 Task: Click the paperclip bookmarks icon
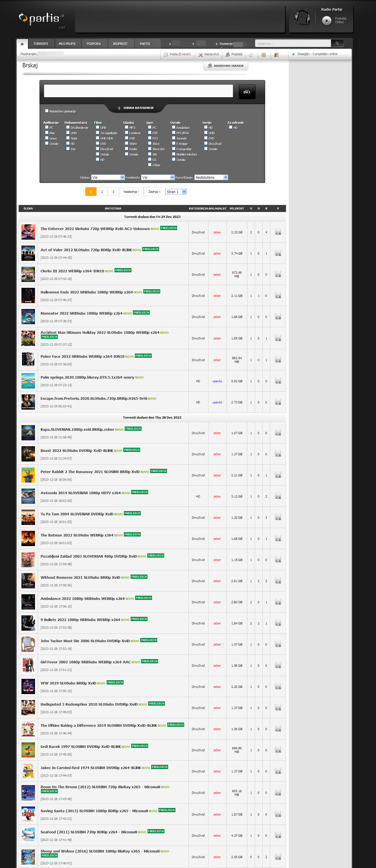coord(251,55)
